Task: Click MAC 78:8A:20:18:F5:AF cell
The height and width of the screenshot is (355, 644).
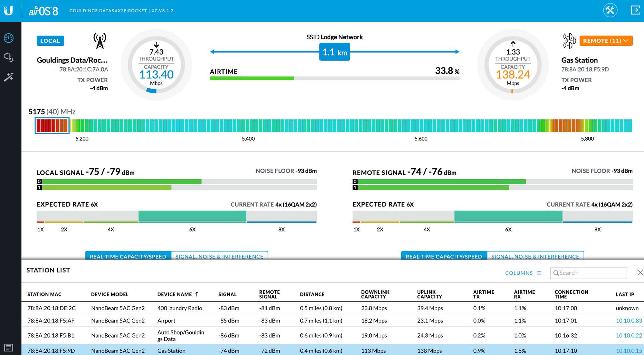Action: click(x=51, y=321)
